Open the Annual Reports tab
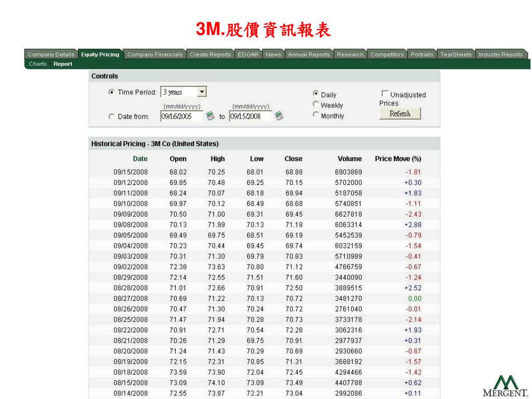Viewport: 532px width, 399px height. 309,54
